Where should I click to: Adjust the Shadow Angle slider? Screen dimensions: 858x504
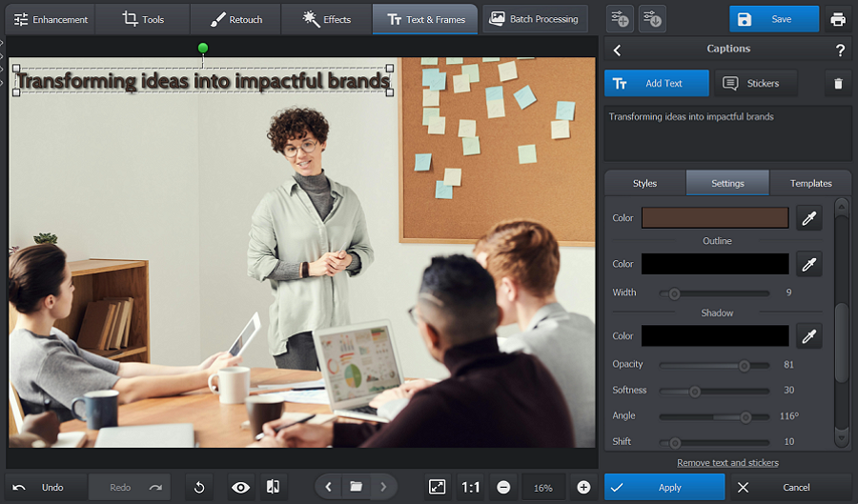714,416
